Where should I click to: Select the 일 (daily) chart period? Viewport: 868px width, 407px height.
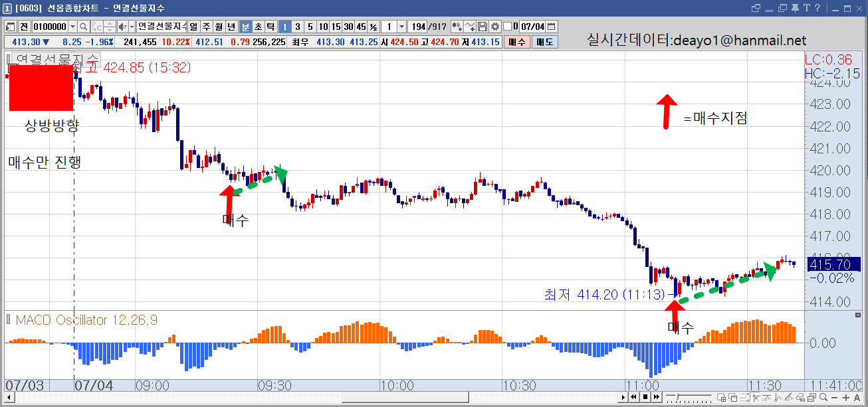(x=193, y=27)
